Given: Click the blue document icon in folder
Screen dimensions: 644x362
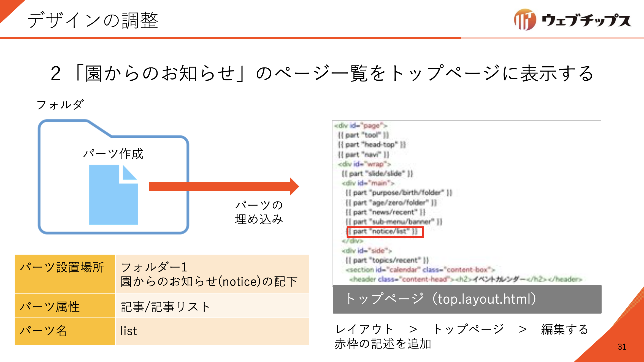Looking at the screenshot, I should pos(113,195).
